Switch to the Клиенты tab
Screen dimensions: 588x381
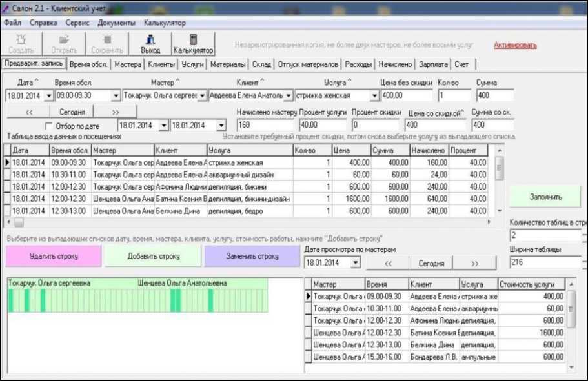point(161,64)
